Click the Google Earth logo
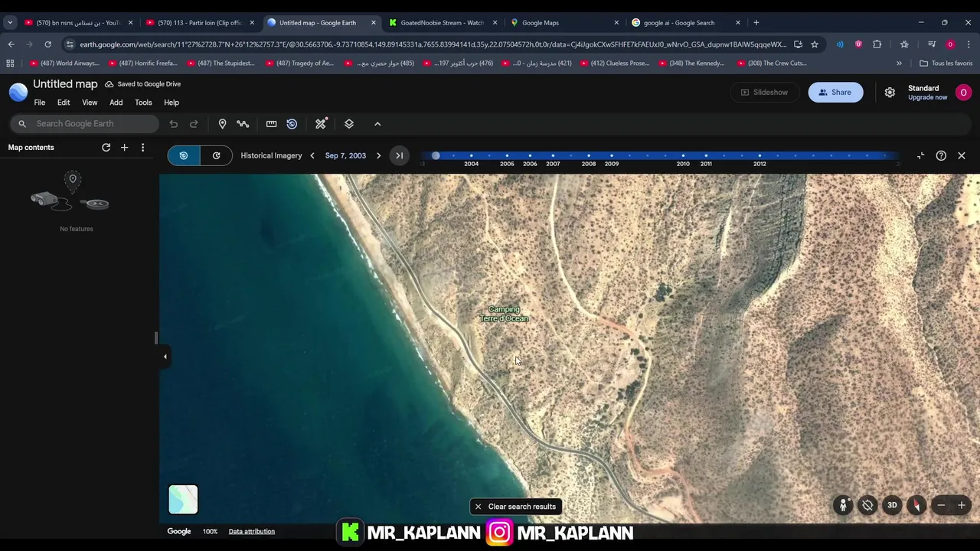Image resolution: width=980 pixels, height=551 pixels. [x=18, y=92]
